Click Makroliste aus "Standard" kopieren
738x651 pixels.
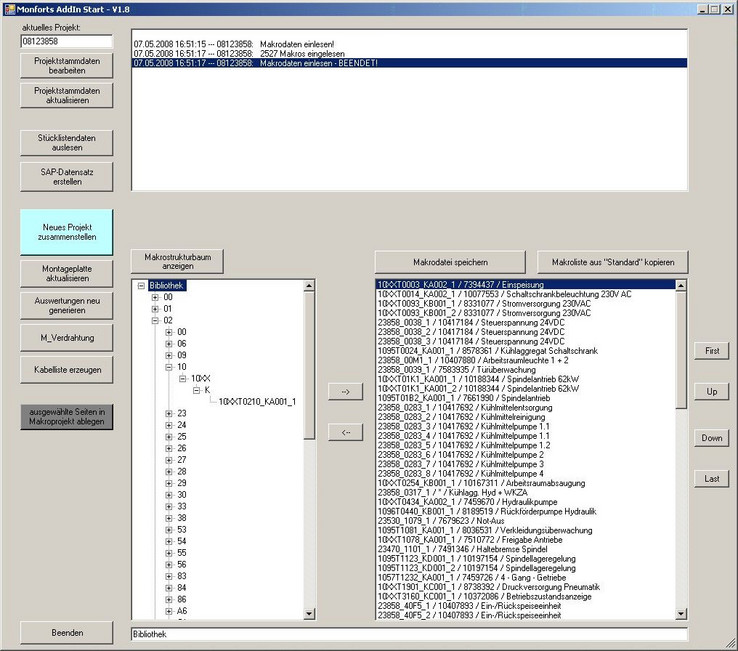(x=613, y=263)
